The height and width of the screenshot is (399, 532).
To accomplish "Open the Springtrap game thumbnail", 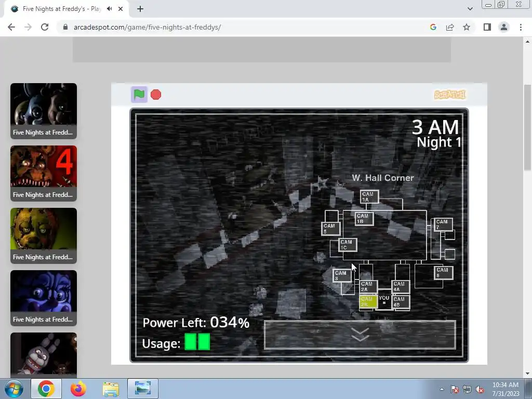I will [x=44, y=236].
